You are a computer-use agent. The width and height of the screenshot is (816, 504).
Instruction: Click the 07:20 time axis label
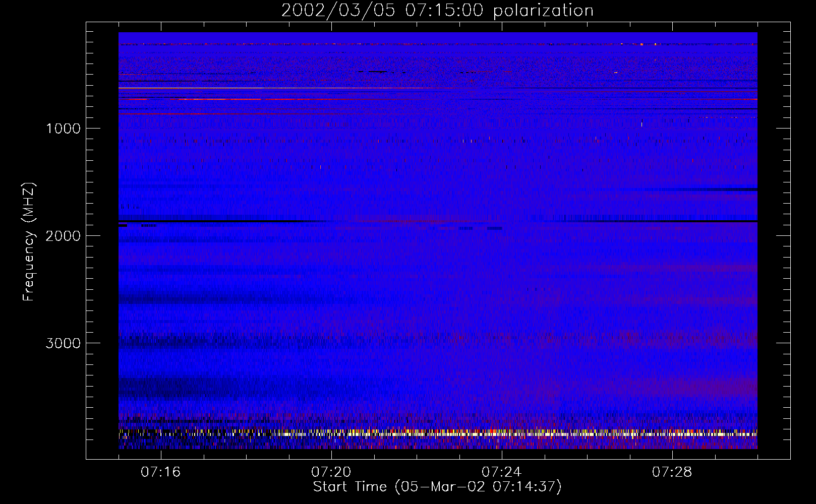tap(331, 472)
